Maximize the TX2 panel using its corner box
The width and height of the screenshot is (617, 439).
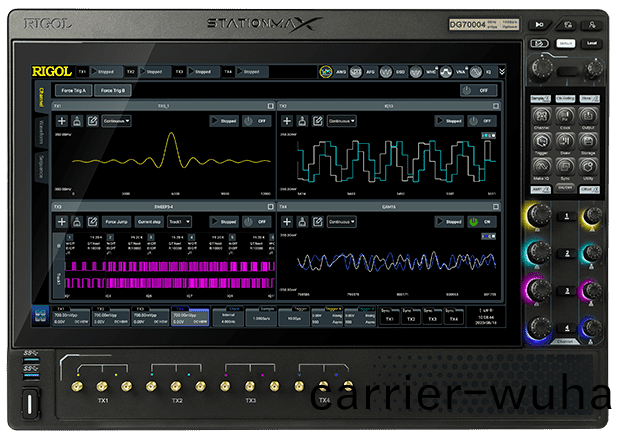pyautogui.click(x=495, y=105)
